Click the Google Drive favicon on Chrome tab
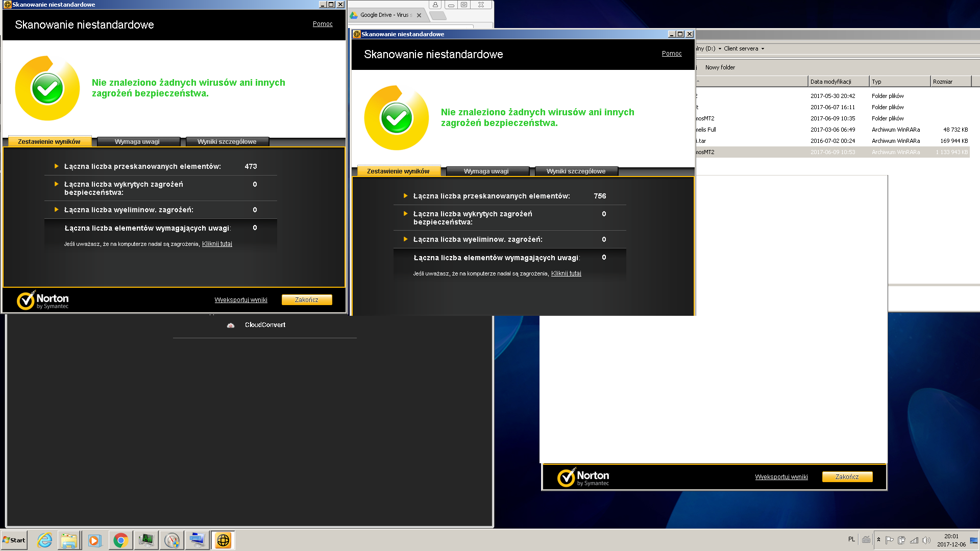The image size is (980, 551). pos(354,15)
